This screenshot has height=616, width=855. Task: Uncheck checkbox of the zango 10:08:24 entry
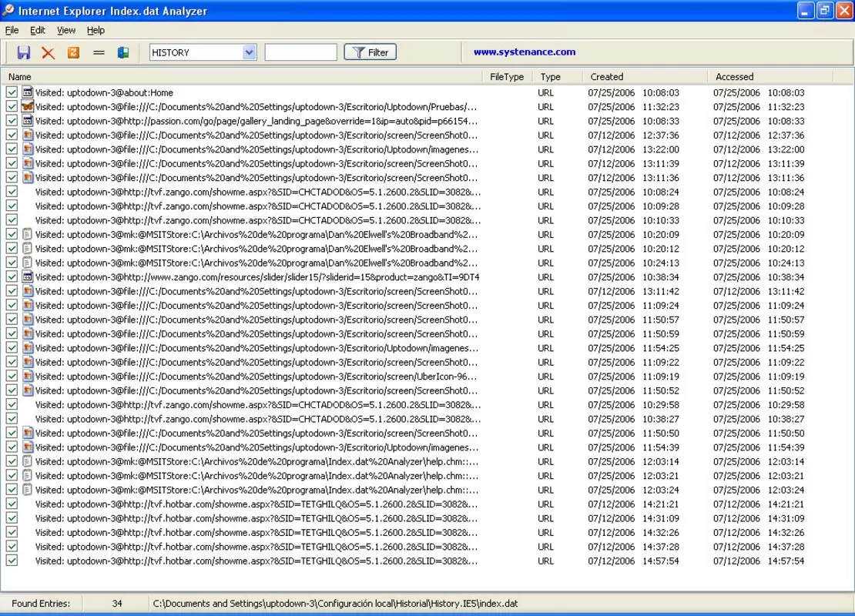12,192
